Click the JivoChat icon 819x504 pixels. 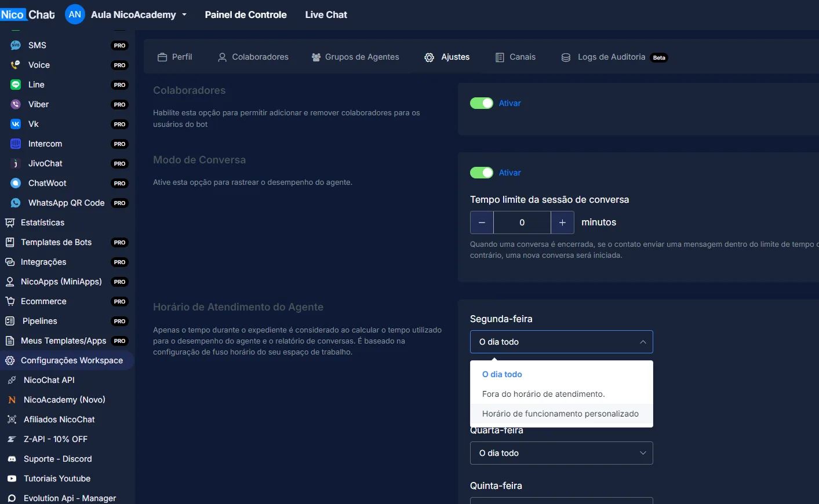16,163
